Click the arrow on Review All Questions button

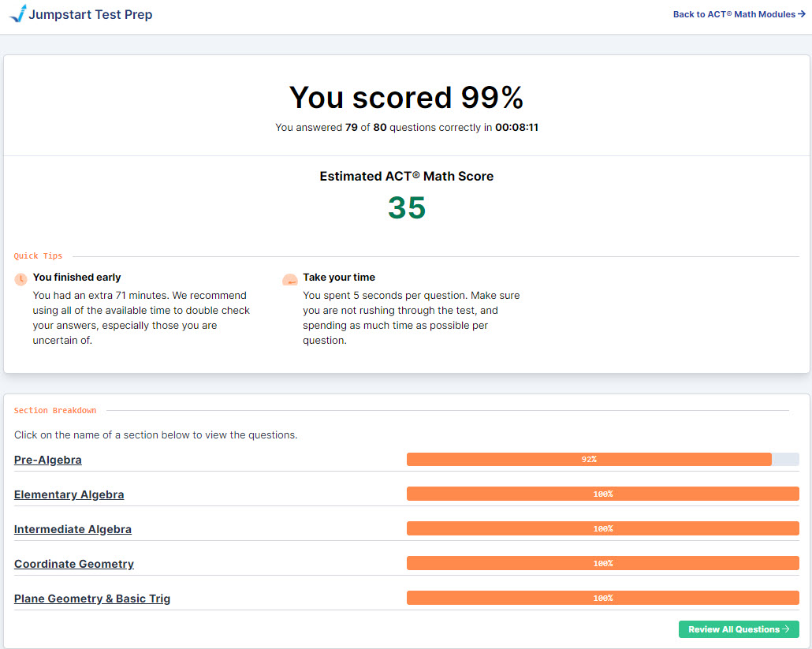click(x=785, y=629)
